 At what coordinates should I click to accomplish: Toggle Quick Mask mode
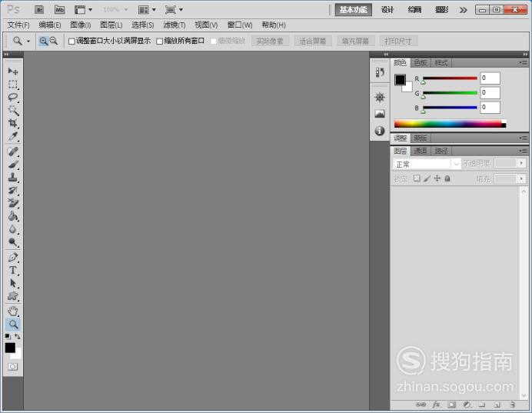click(13, 367)
